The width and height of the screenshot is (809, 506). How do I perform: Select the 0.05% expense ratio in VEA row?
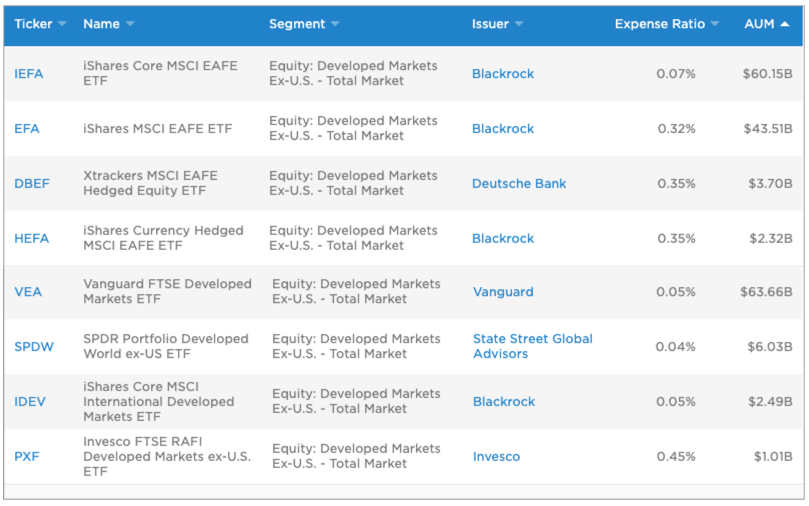pyautogui.click(x=676, y=292)
